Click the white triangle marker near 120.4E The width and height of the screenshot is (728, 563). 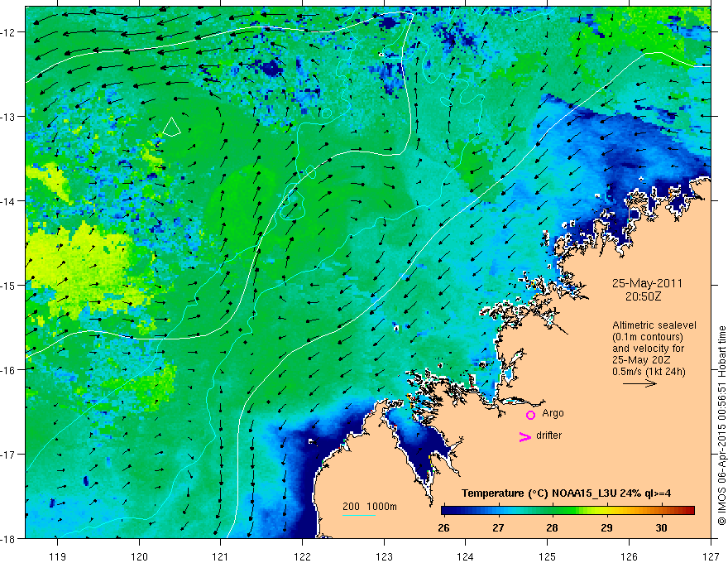click(x=172, y=127)
